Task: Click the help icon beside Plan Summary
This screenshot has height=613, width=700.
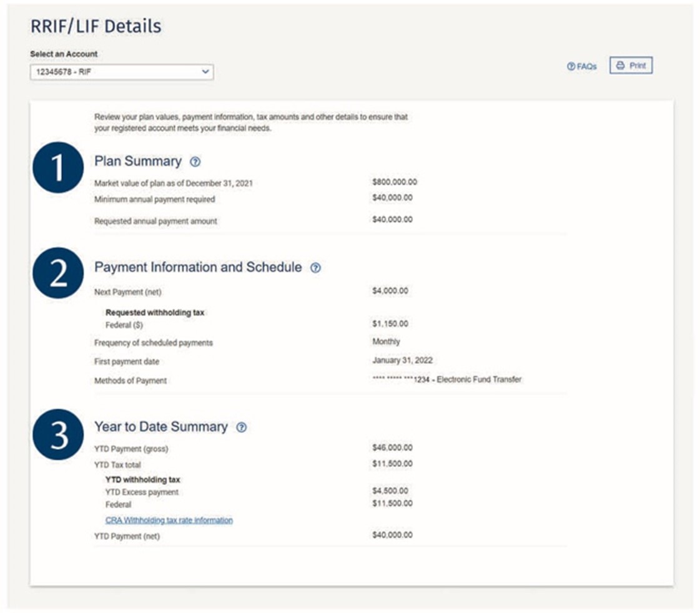Action: 195,162
